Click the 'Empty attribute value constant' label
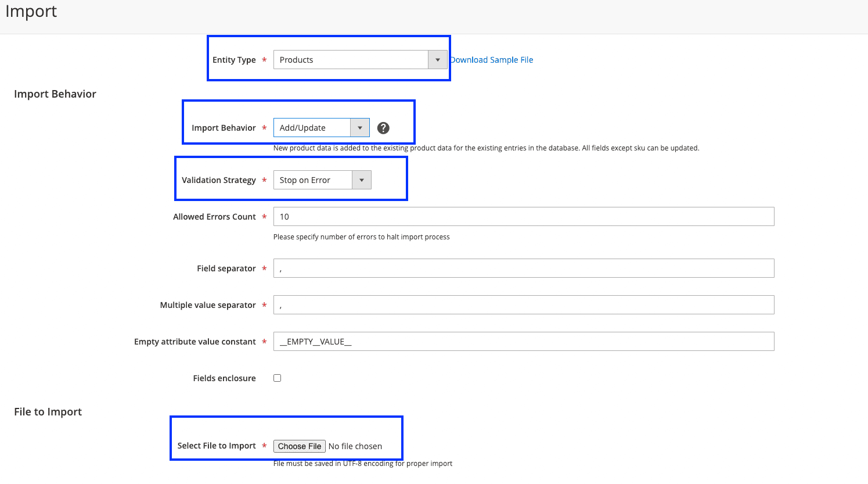 point(195,342)
